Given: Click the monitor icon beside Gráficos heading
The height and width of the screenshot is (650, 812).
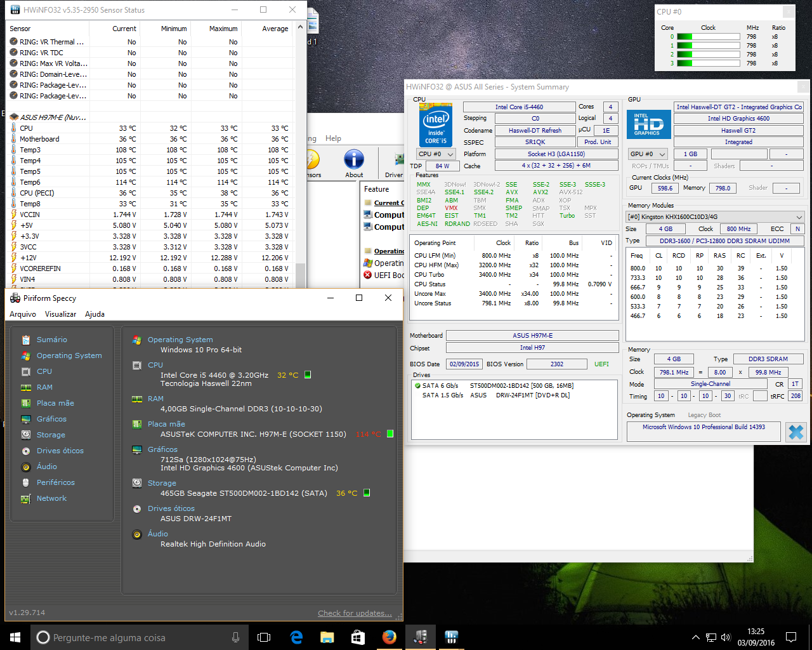Looking at the screenshot, I should (136, 449).
